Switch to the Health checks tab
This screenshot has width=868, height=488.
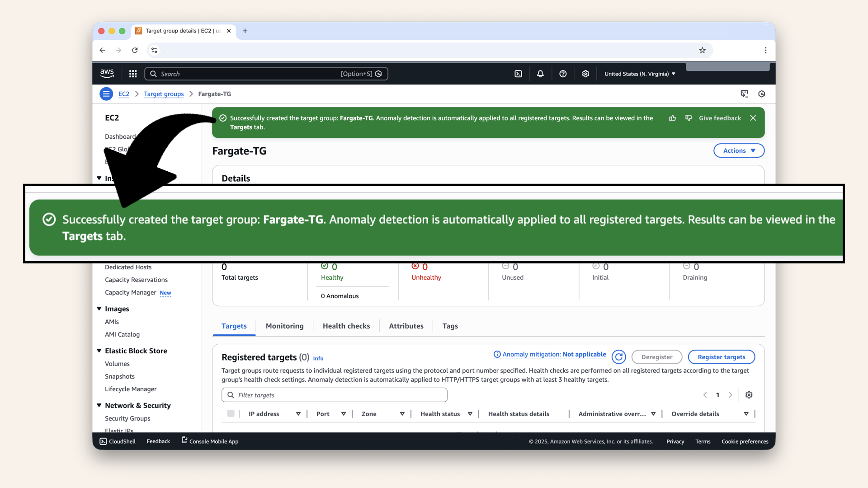click(346, 326)
